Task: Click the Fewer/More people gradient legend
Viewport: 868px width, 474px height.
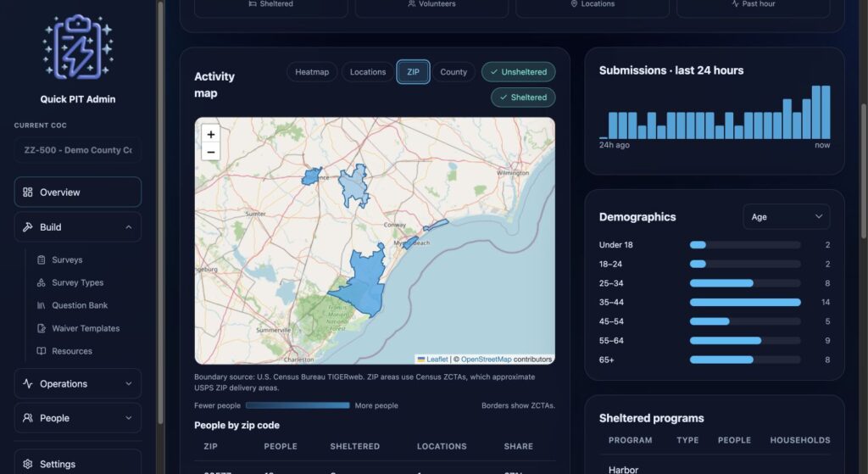Action: click(298, 405)
